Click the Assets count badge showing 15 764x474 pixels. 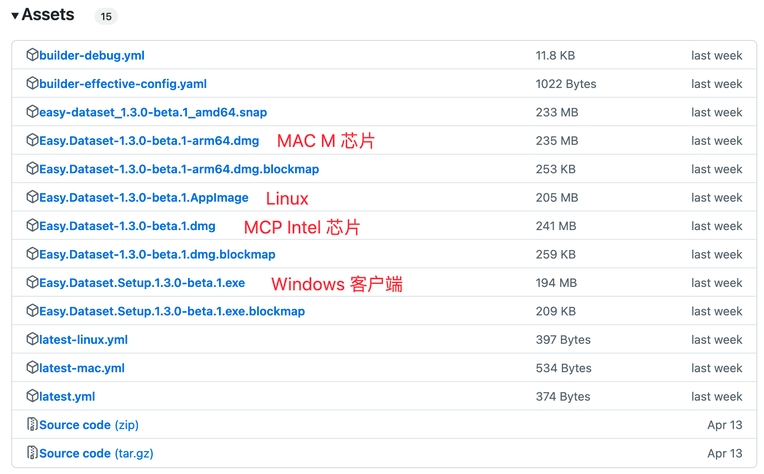[105, 17]
